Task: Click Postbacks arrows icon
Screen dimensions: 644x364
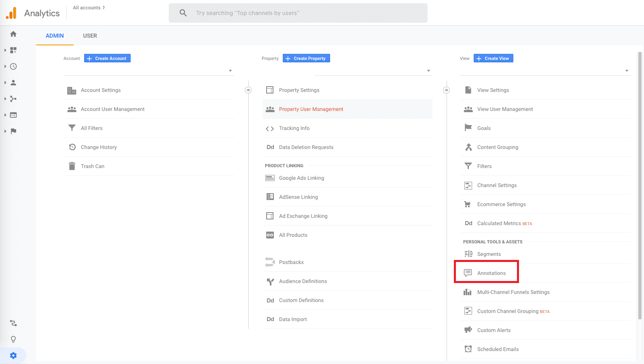Action: (x=270, y=262)
